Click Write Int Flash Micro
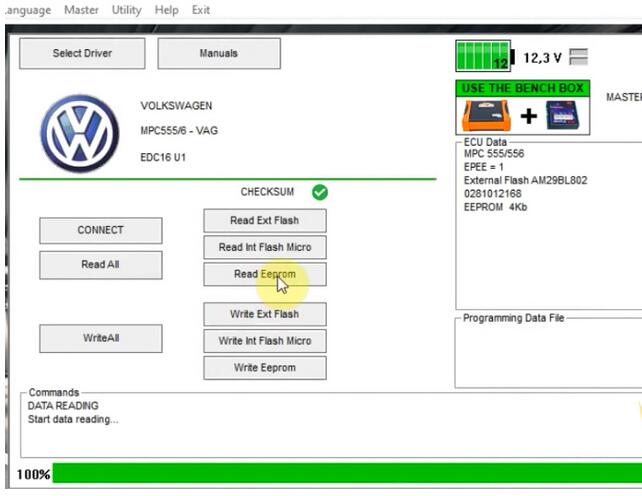Viewport: 642px width, 496px height. (265, 341)
